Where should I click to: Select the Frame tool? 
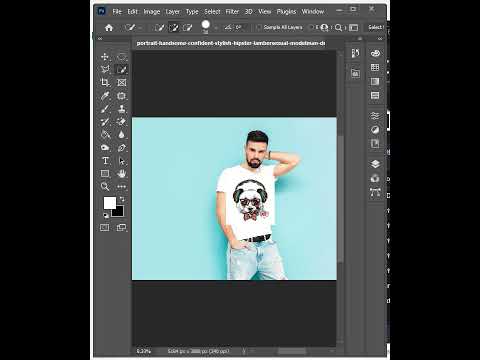122,82
